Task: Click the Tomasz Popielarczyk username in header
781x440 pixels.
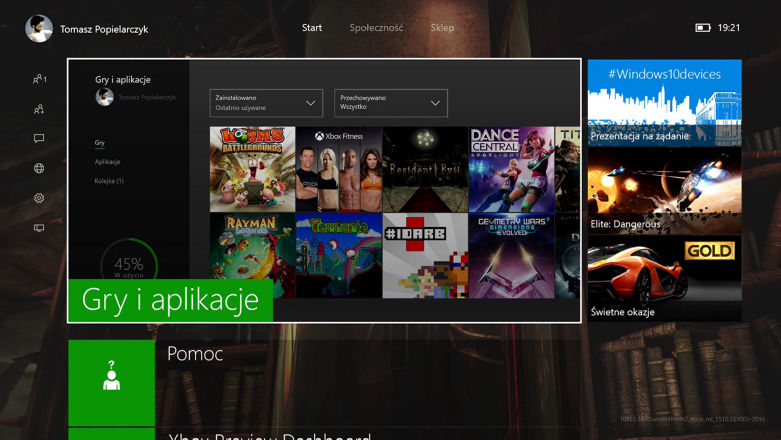Action: [x=104, y=29]
